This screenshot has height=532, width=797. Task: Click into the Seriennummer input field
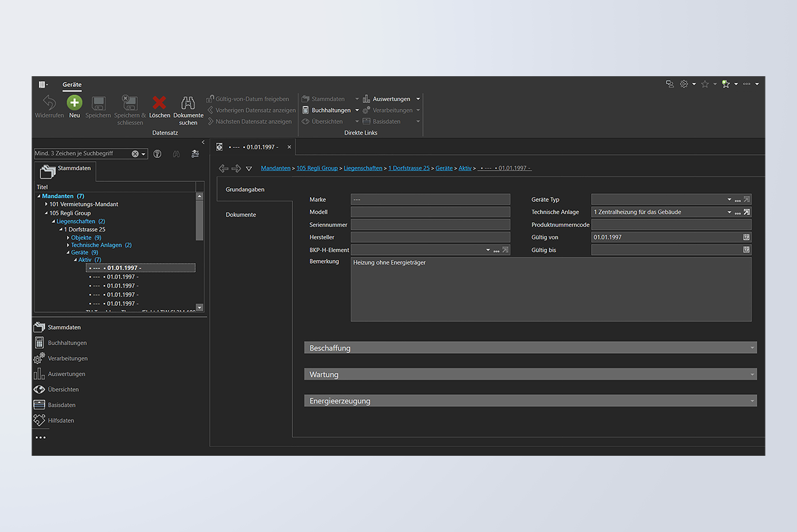pyautogui.click(x=430, y=225)
